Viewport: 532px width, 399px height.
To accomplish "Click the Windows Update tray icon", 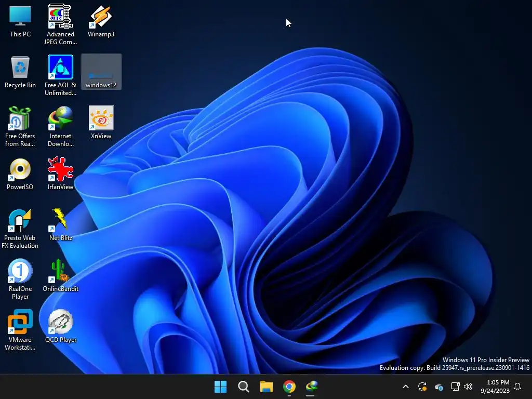I will (x=422, y=387).
